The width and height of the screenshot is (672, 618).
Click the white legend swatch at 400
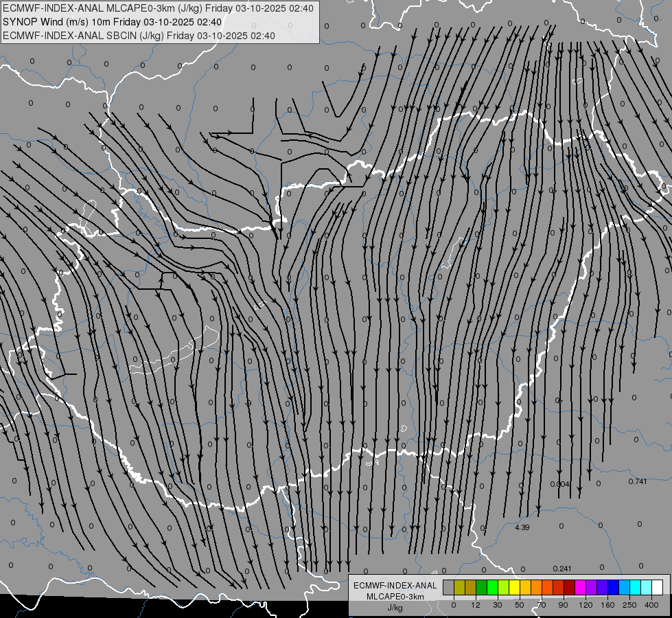658,587
